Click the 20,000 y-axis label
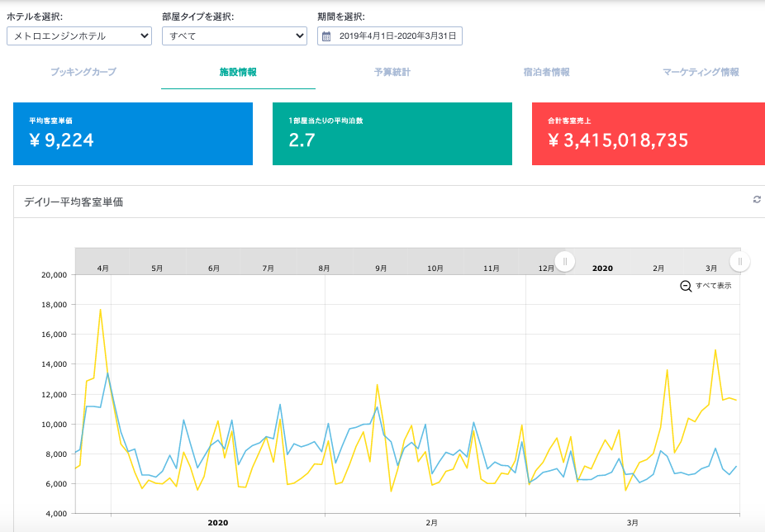765x532 pixels. tap(55, 275)
